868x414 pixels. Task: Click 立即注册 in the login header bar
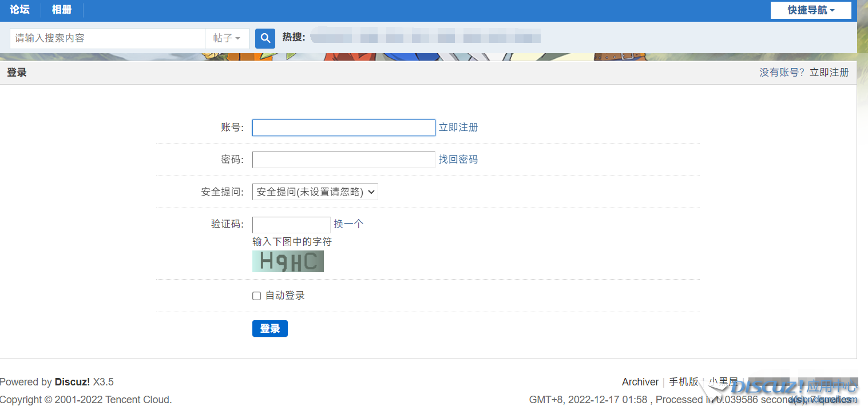pyautogui.click(x=829, y=73)
